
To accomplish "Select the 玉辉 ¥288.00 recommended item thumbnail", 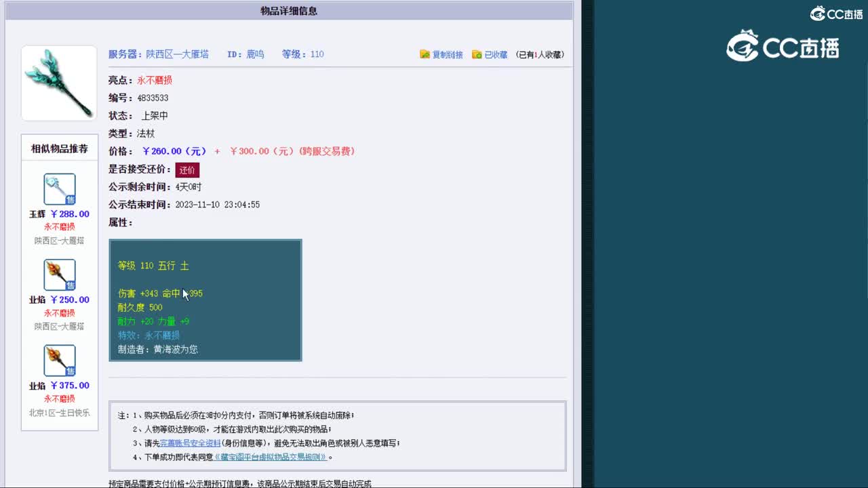I will tap(58, 188).
